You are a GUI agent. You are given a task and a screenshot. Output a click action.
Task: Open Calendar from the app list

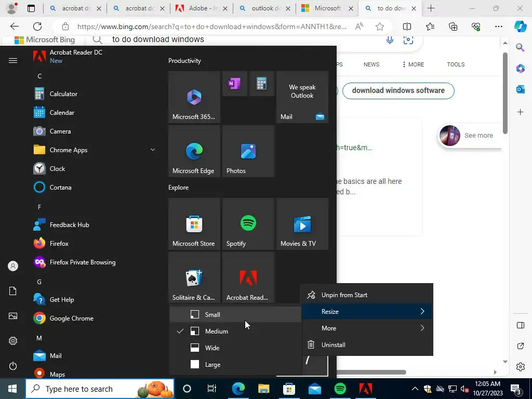(95, 113)
